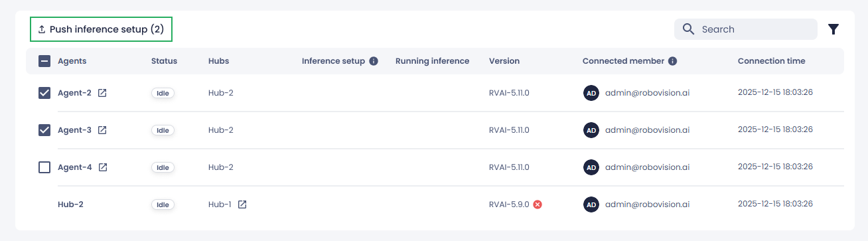The image size is (868, 241).
Task: Open Agent-4 external link icon
Action: [103, 167]
